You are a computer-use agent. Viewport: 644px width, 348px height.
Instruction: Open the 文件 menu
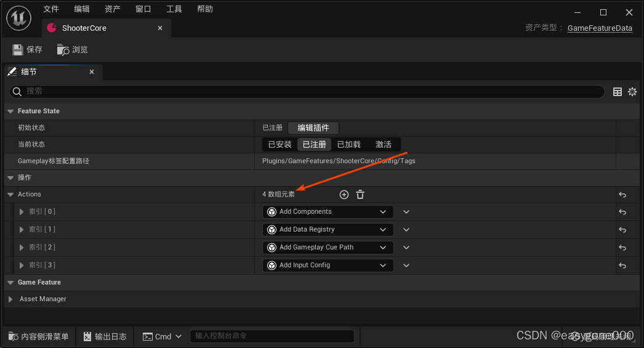pos(51,9)
